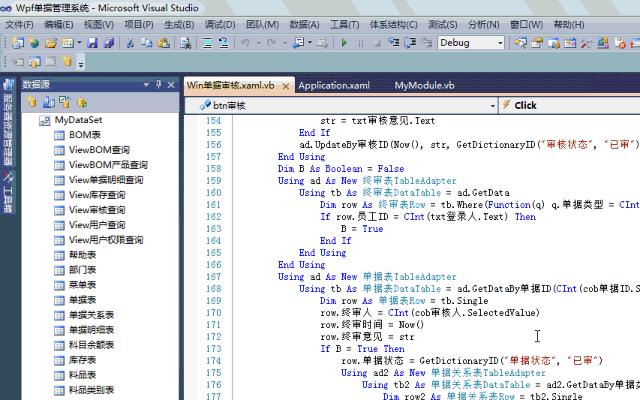Image resolution: width=640 pixels, height=400 pixels.
Task: Close the Win单据审核.xaml.vb tab
Action: (285, 86)
